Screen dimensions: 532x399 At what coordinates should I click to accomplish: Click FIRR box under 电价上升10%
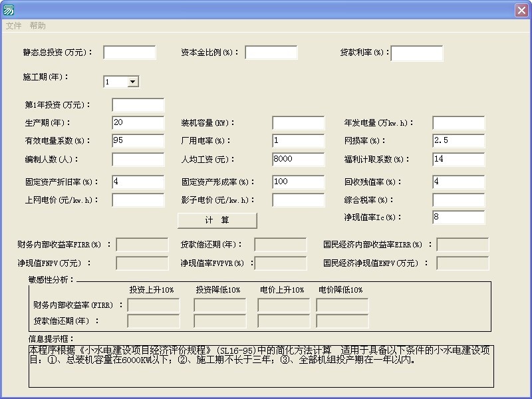[x=284, y=305]
